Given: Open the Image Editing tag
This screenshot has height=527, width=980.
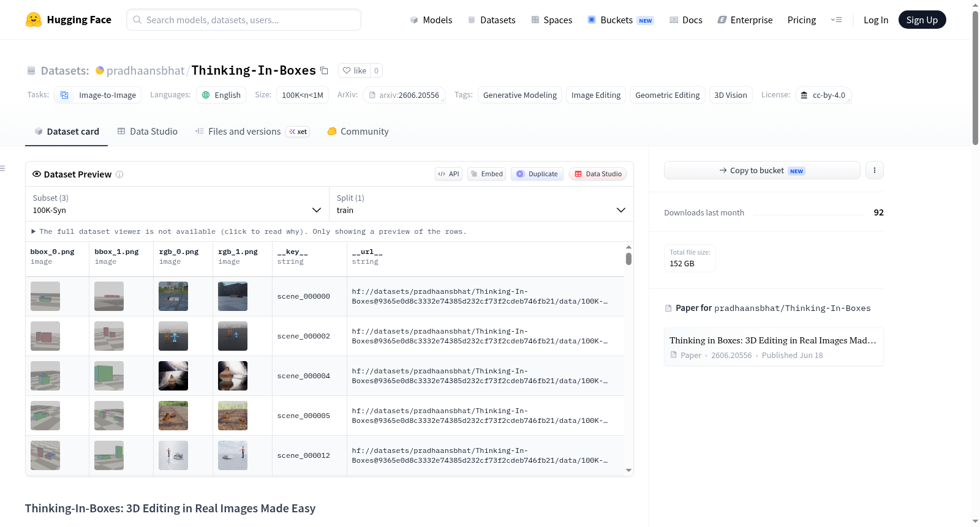Looking at the screenshot, I should coord(596,95).
